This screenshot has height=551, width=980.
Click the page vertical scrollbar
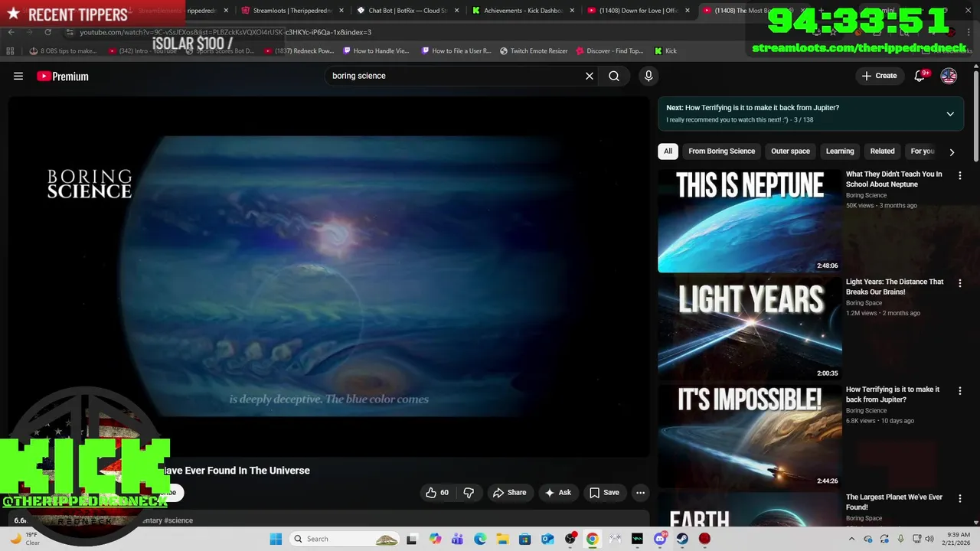[976, 115]
